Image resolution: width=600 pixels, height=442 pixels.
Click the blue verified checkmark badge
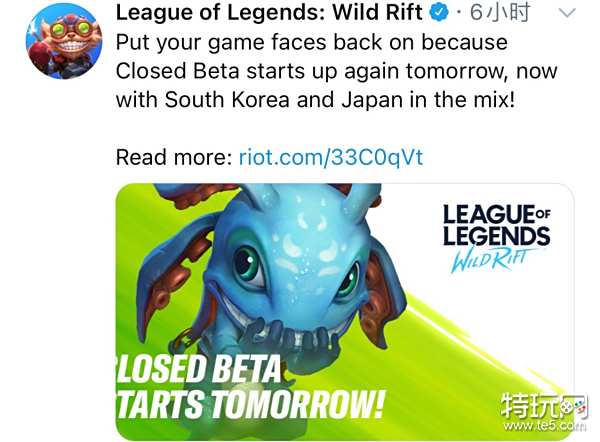[439, 13]
